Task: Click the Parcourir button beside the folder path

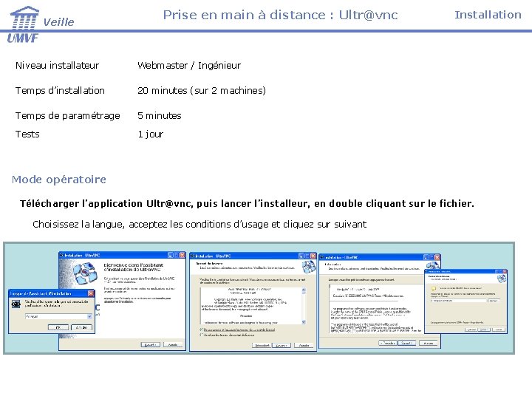Action: 494,301
